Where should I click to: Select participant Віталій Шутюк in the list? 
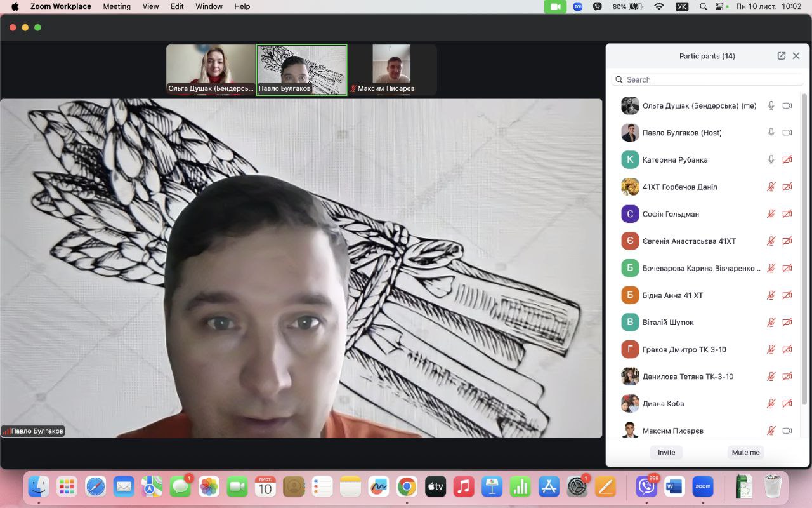(x=706, y=323)
